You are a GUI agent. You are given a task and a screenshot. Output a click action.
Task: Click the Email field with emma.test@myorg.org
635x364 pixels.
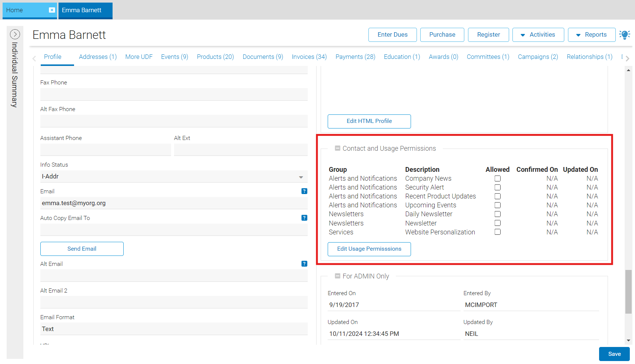coord(174,203)
